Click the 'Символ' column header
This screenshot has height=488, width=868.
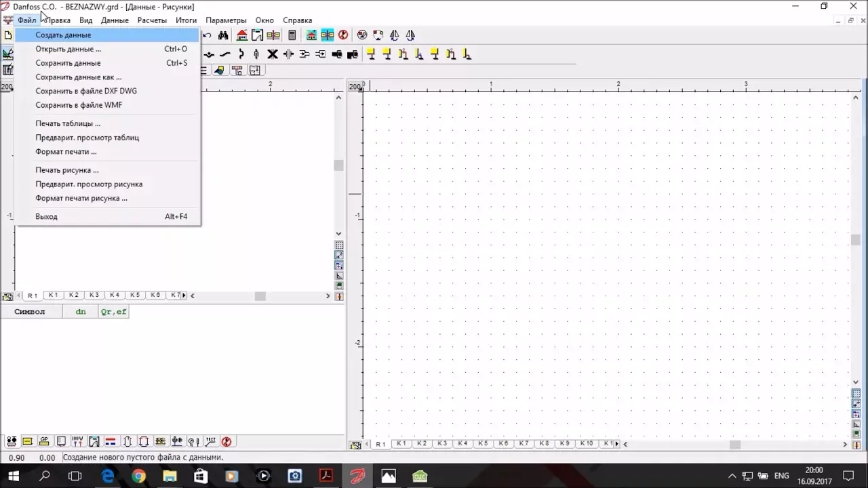30,312
